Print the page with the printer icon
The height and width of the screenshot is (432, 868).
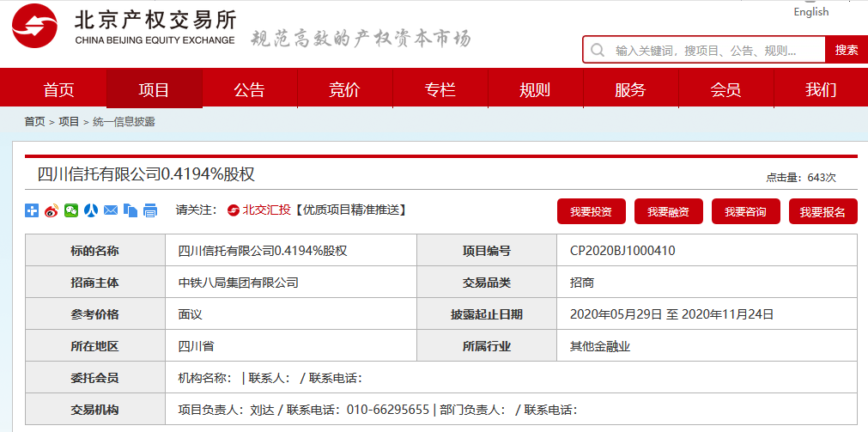pyautogui.click(x=150, y=210)
